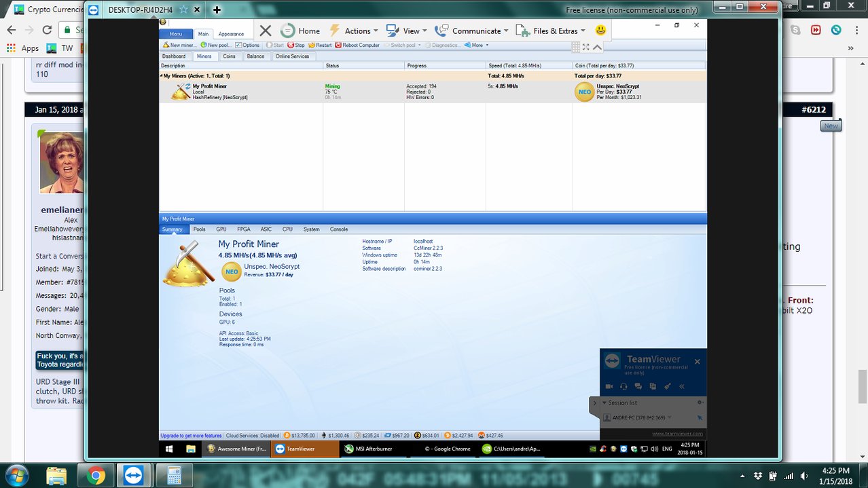This screenshot has width=868, height=488.
Task: Select the DESKTOP-RJ4D2H4 session tab
Action: click(140, 10)
